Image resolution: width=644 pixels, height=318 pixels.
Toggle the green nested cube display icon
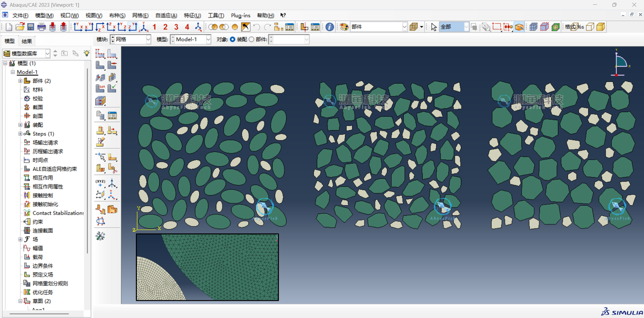[x=555, y=27]
